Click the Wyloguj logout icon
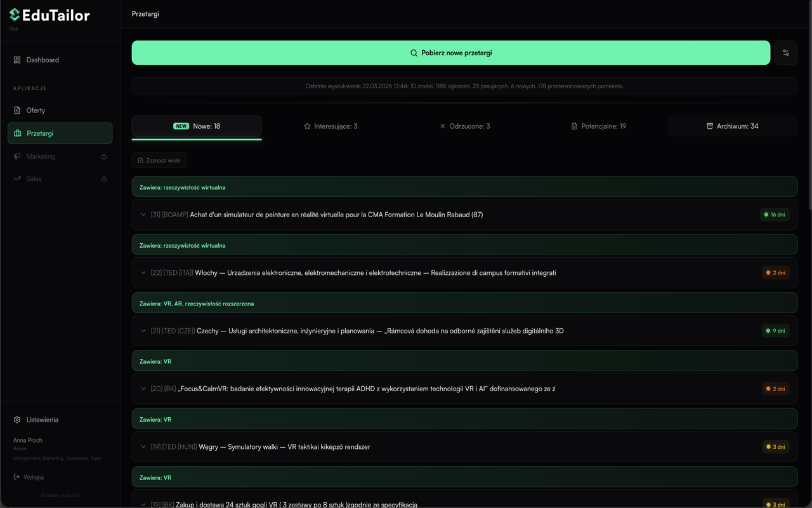The width and height of the screenshot is (812, 508). click(x=16, y=477)
